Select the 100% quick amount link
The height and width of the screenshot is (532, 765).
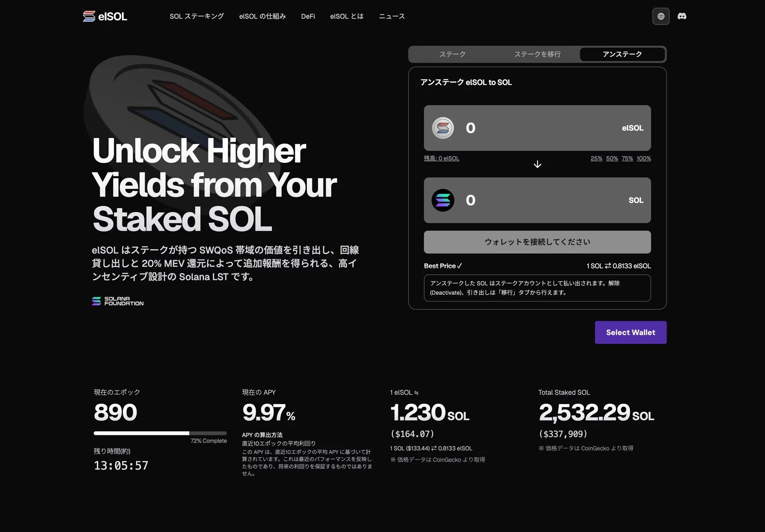[643, 158]
